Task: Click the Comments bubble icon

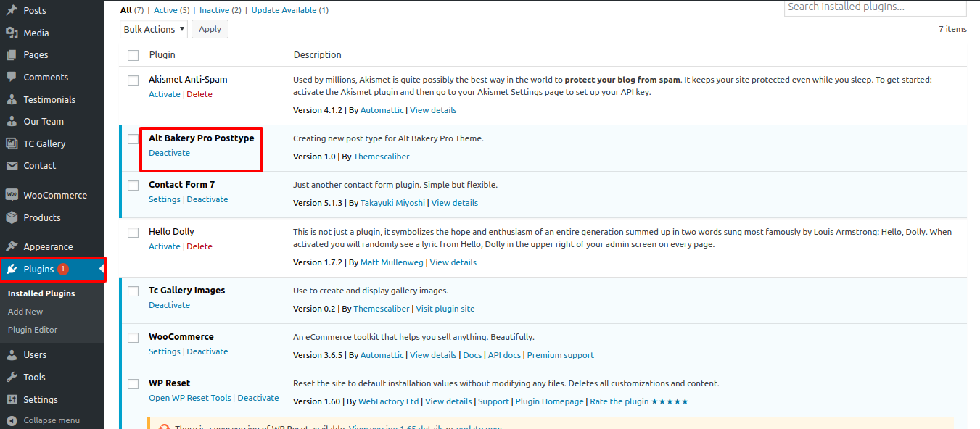Action: pyautogui.click(x=12, y=78)
